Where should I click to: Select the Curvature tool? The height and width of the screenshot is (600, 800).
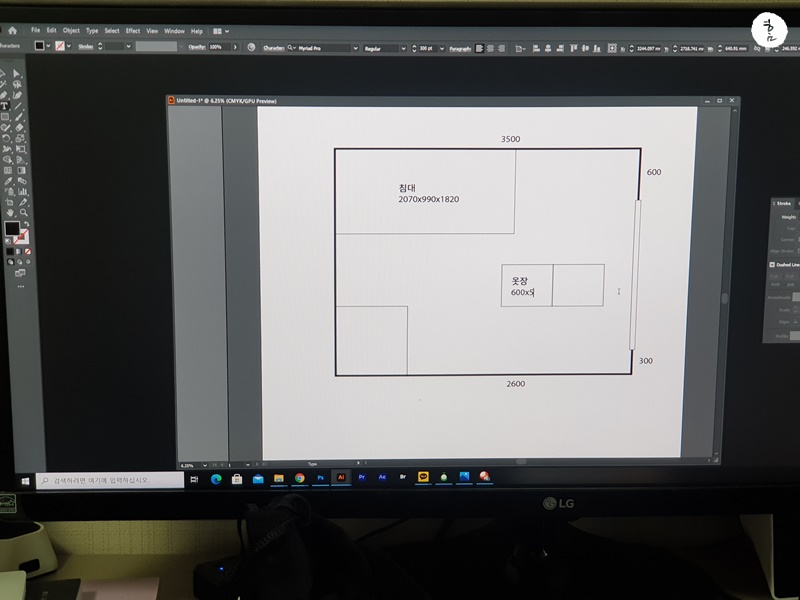point(17,95)
